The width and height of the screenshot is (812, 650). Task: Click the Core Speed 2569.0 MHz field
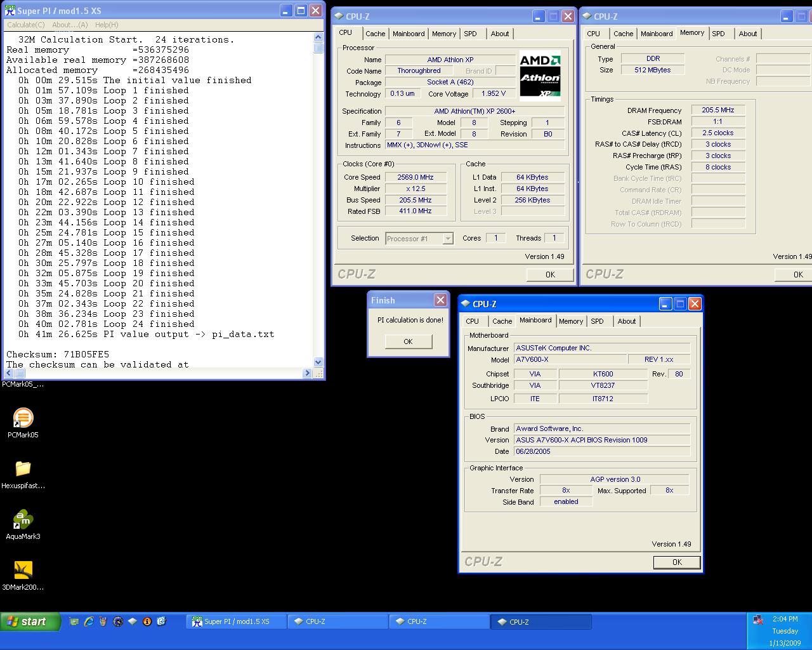coord(416,177)
